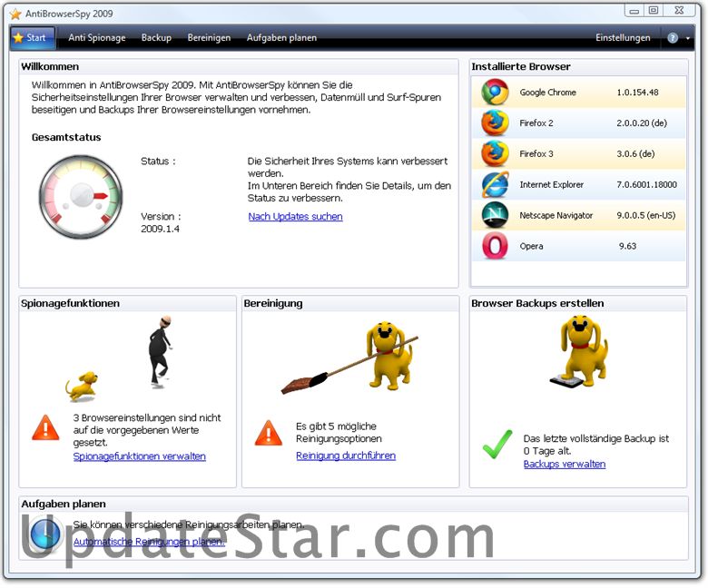Select the Google Chrome icon

tap(495, 92)
